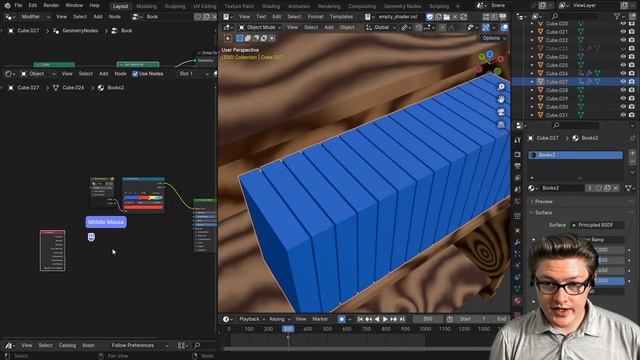The width and height of the screenshot is (640, 360).
Task: Open the Scene properties tab
Action: coord(518,190)
